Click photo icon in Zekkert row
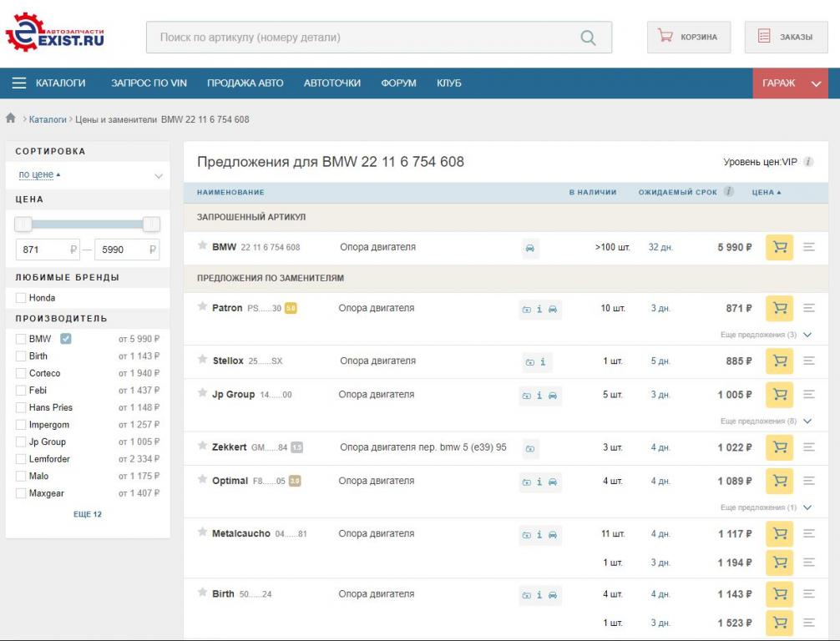 (x=530, y=449)
